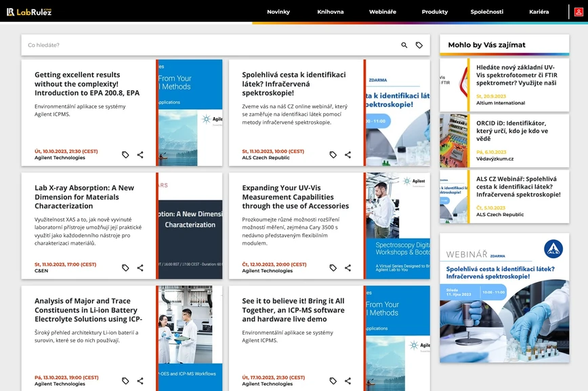Screen dimensions: 588x391
Task: Share the Getting excellent results webinar
Action: click(x=140, y=155)
